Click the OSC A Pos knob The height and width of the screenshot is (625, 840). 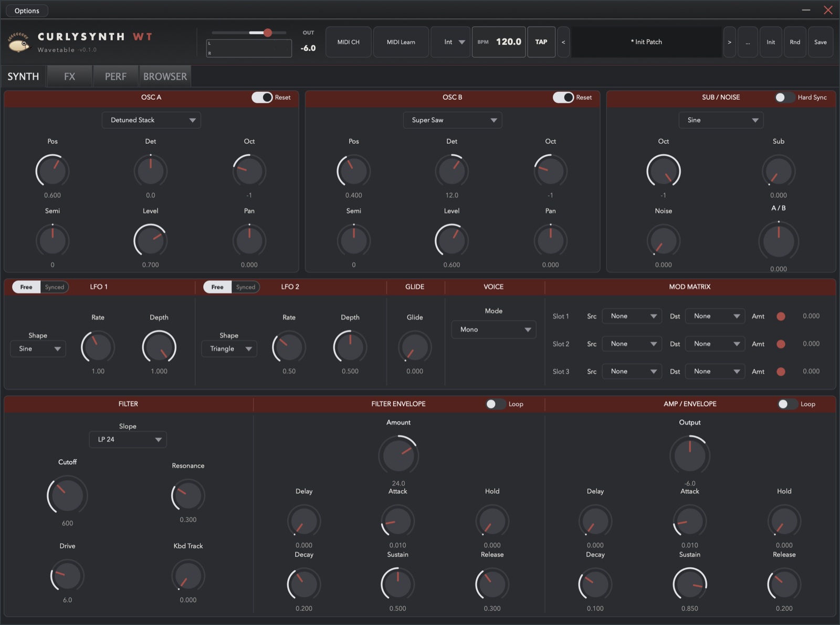(x=52, y=171)
